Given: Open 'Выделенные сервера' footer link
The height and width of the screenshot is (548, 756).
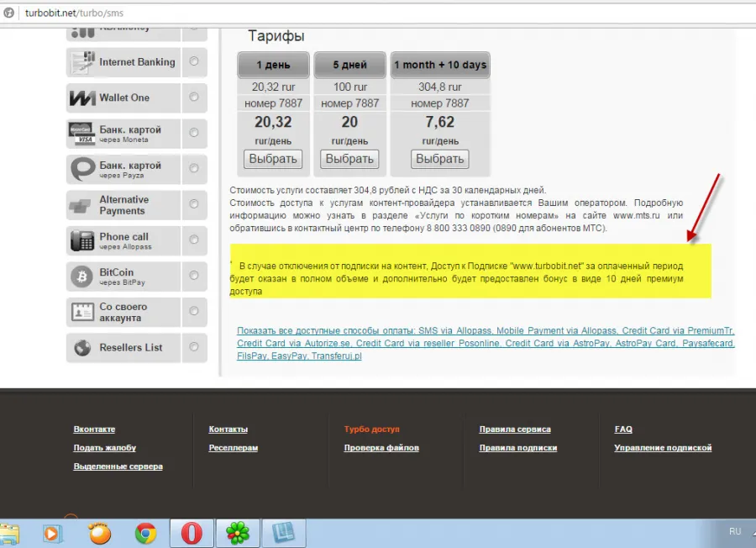Looking at the screenshot, I should (x=118, y=466).
